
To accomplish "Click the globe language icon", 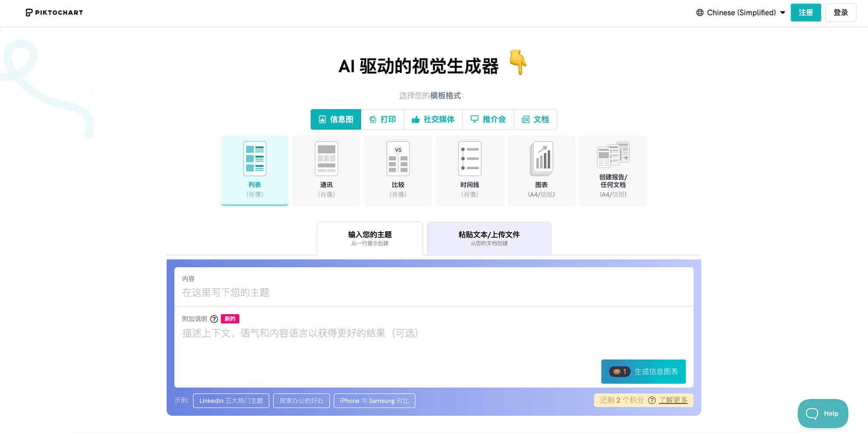I will point(700,13).
